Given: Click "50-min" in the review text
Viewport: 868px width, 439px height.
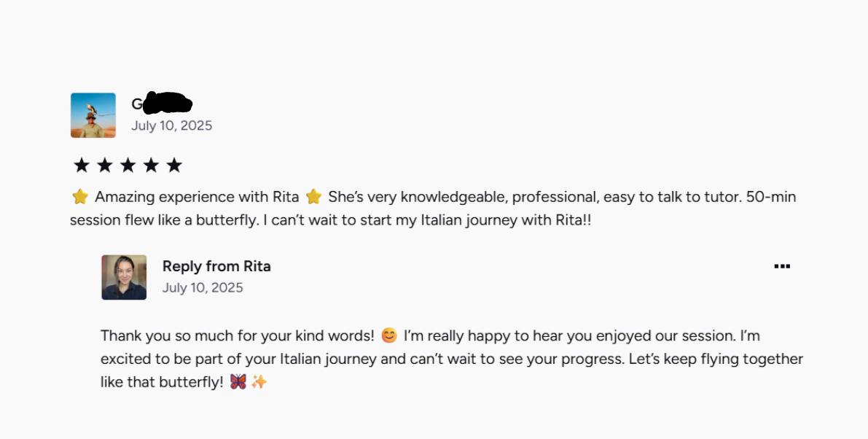Looking at the screenshot, I should [771, 197].
